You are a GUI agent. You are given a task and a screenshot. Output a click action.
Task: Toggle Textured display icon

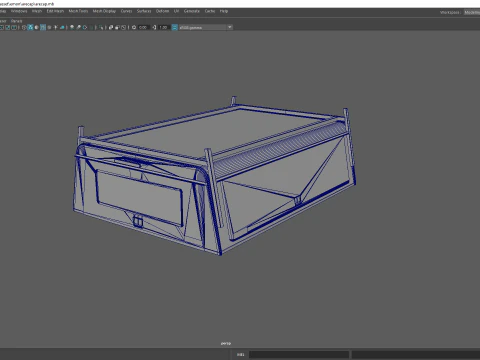(x=49, y=27)
